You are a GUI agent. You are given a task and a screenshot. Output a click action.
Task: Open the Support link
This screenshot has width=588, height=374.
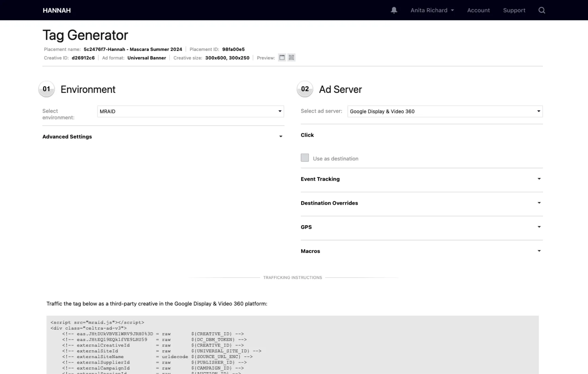pyautogui.click(x=514, y=10)
